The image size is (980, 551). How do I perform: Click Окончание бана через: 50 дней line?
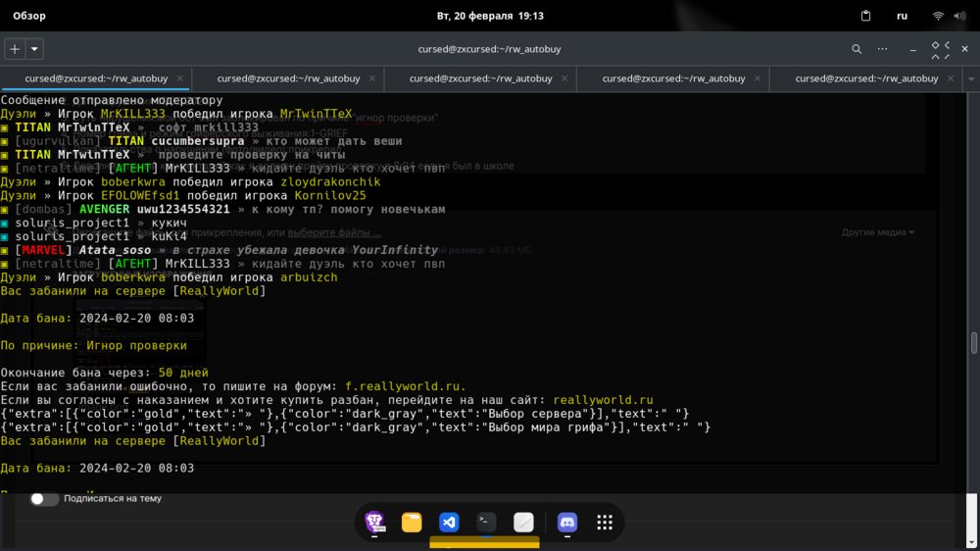coord(105,373)
